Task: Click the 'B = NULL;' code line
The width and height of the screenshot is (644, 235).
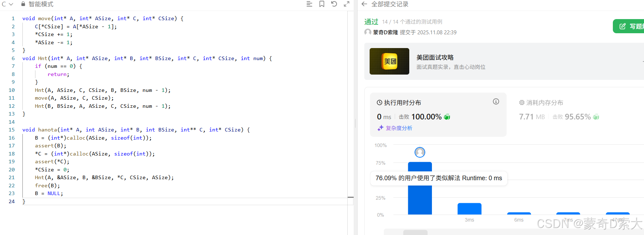Action: (49, 193)
